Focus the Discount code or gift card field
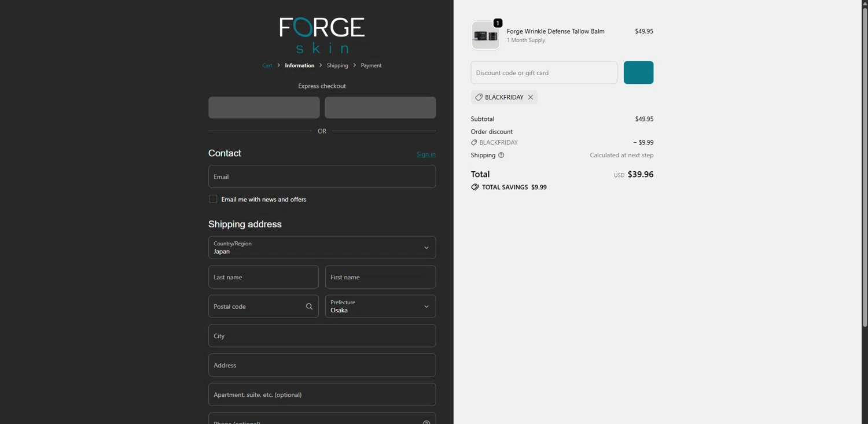The height and width of the screenshot is (424, 868). click(544, 72)
